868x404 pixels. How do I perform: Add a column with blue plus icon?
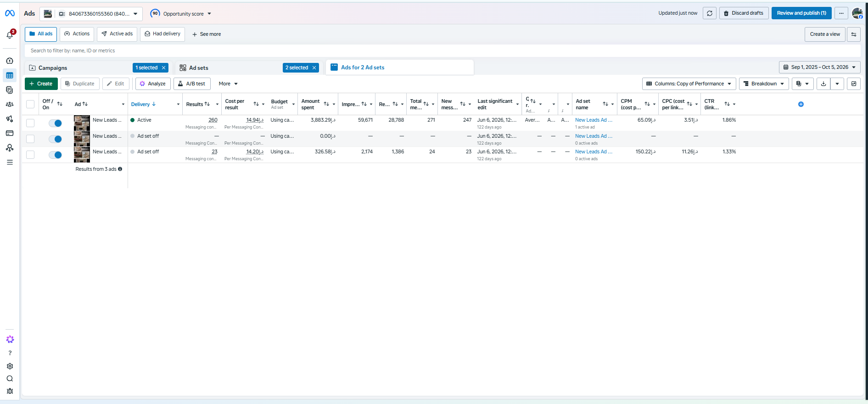click(x=801, y=104)
